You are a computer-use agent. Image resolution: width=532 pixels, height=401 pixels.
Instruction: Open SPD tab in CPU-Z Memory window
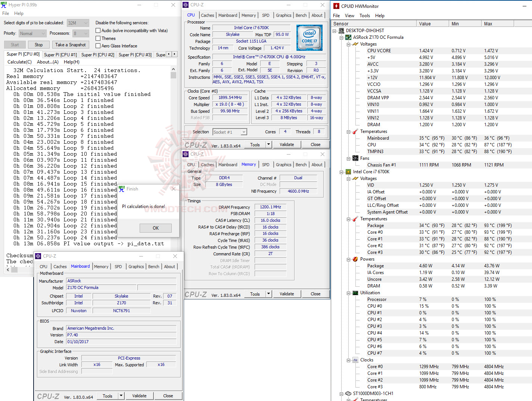[266, 165]
